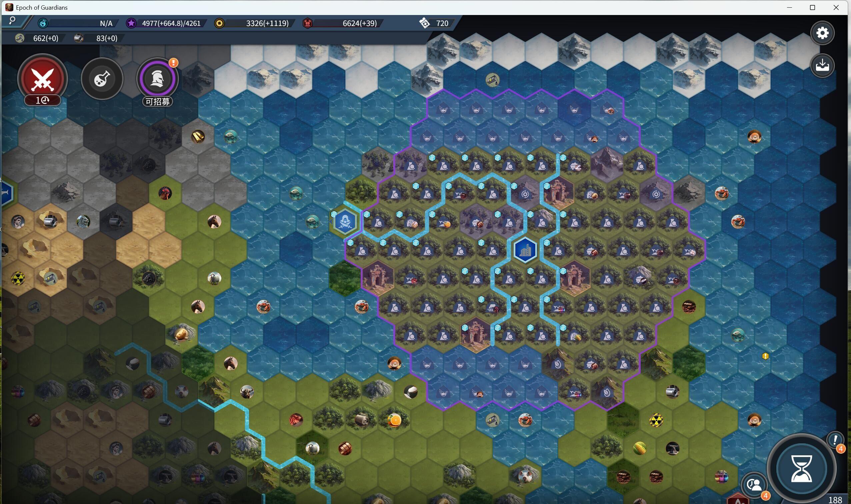Screen dimensions: 851x504
Task: Click the Epoch of Guardians title bar icon
Action: pos(9,7)
